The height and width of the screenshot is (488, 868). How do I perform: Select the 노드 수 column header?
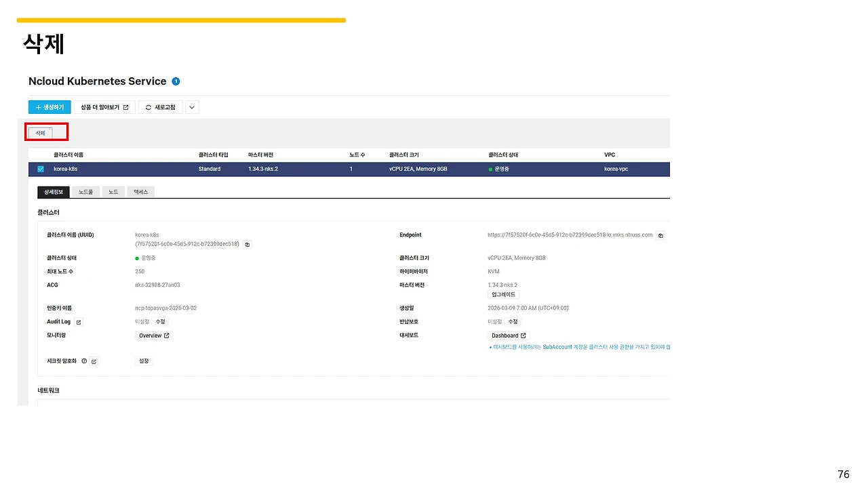pos(357,155)
